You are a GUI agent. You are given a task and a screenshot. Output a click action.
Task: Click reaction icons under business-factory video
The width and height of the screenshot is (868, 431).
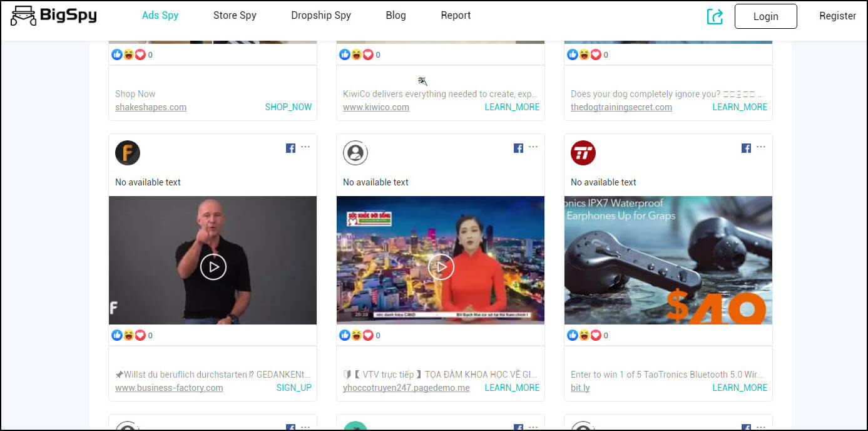point(128,335)
